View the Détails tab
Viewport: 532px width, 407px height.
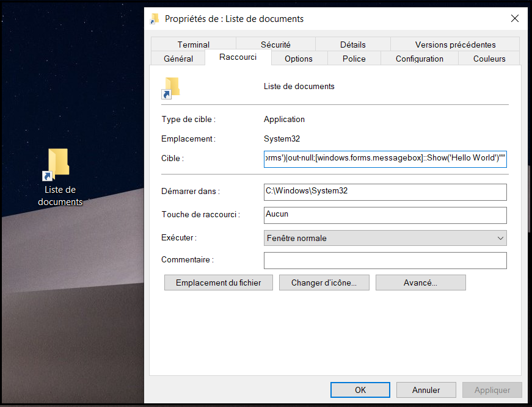[352, 45]
